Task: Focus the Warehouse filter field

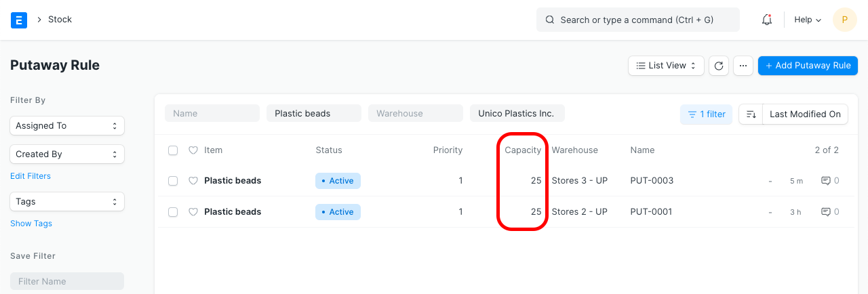Action: tap(416, 114)
